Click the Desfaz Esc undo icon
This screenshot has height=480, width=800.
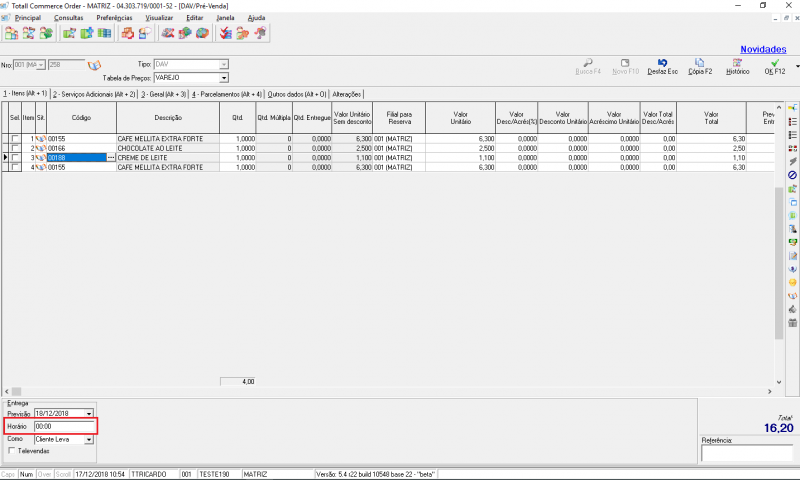point(662,62)
